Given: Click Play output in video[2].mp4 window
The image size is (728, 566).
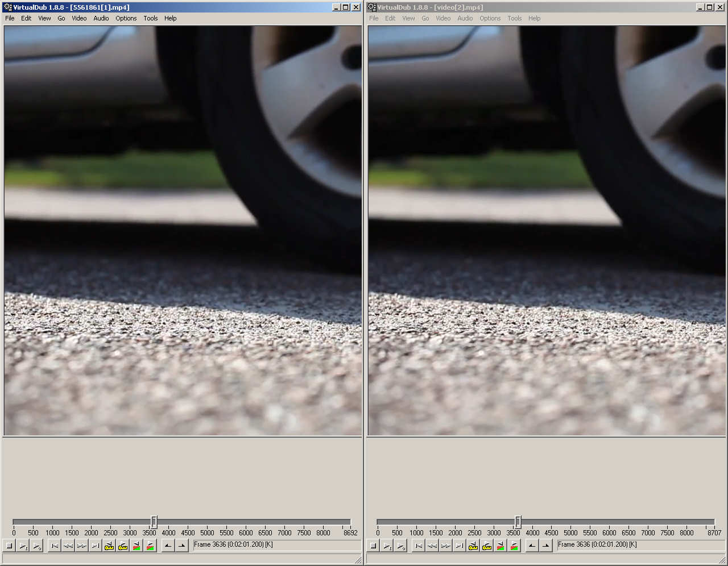Looking at the screenshot, I should click(x=400, y=546).
